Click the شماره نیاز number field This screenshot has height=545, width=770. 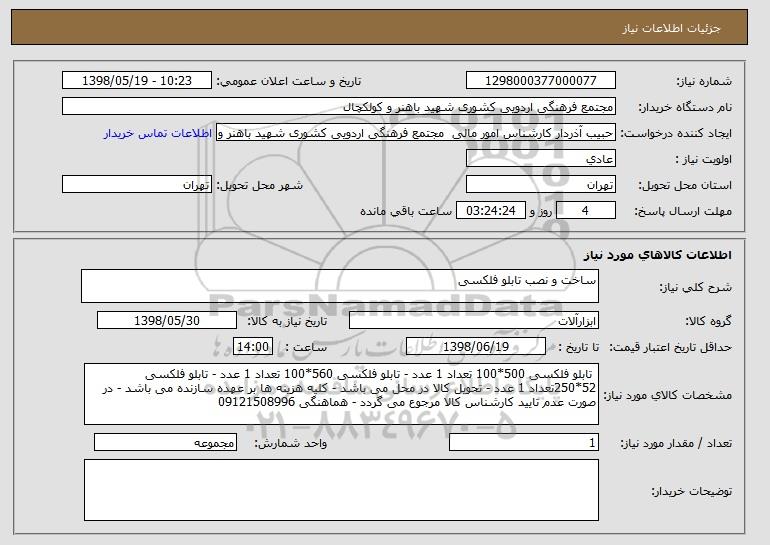[x=541, y=81]
